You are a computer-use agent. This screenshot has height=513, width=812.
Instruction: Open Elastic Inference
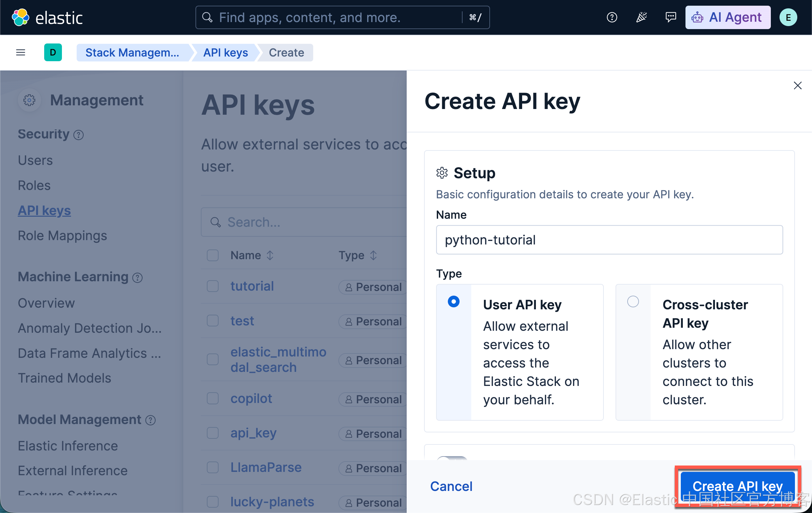68,446
